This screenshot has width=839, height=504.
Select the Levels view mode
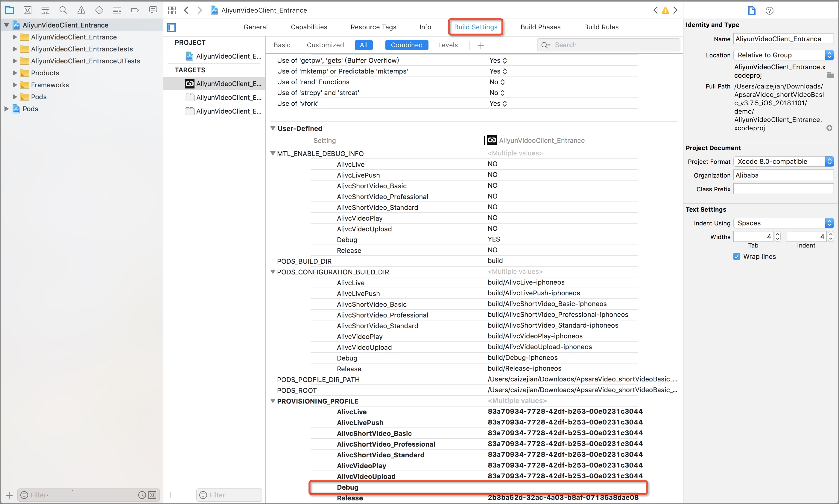coord(448,45)
